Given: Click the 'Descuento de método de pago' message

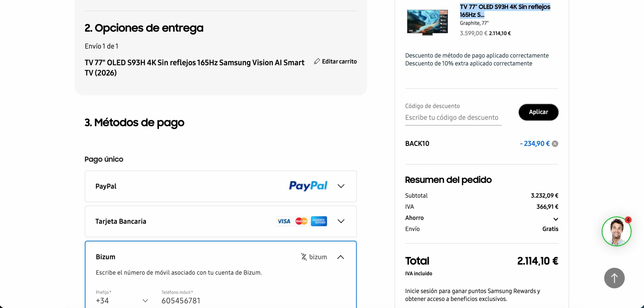Looking at the screenshot, I should [477, 55].
